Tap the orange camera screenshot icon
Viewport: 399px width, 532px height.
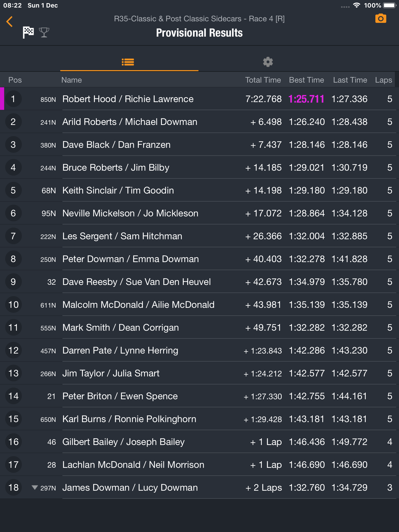pos(381,19)
